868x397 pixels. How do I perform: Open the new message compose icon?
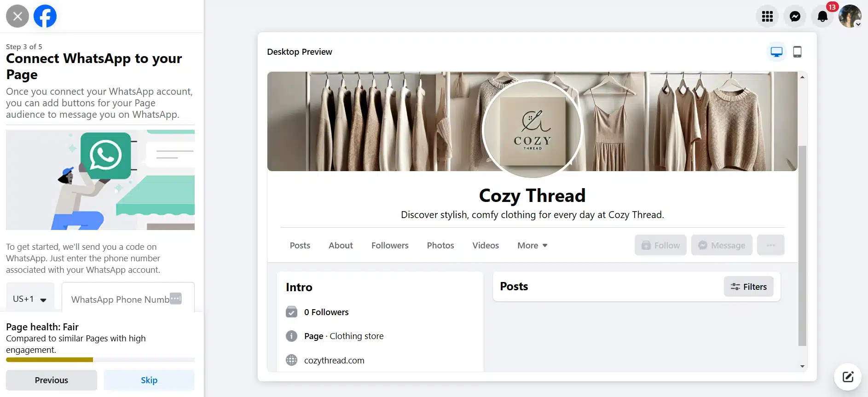pyautogui.click(x=848, y=377)
